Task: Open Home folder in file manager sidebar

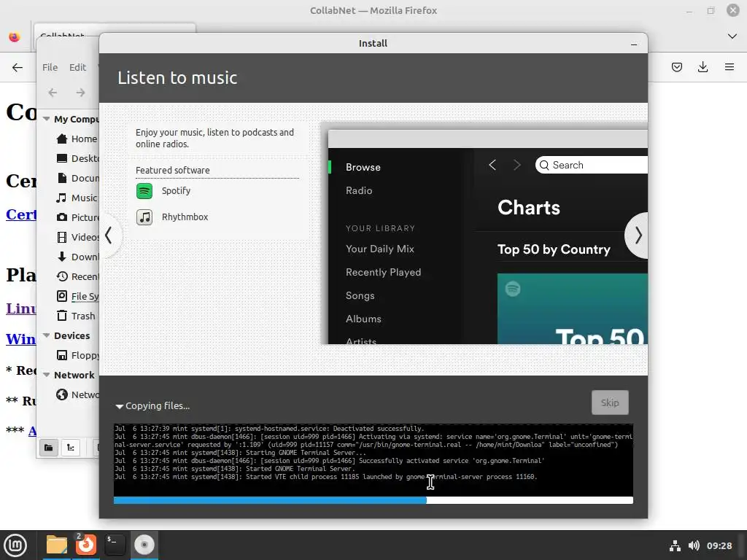Action: [x=77, y=139]
